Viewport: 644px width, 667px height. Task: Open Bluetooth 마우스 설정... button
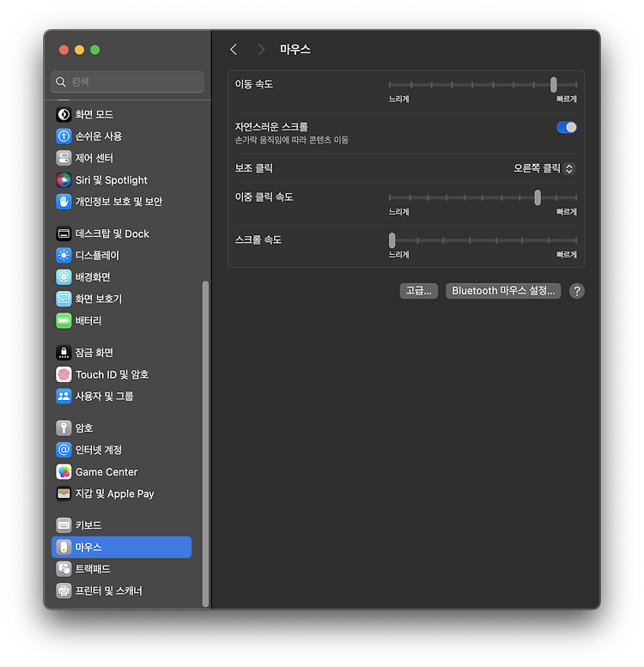[503, 291]
